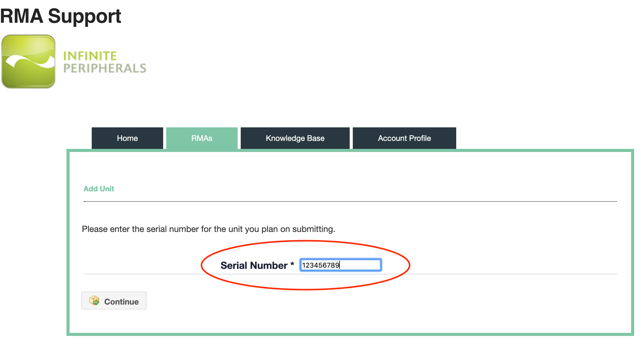Image resolution: width=644 pixels, height=355 pixels.
Task: Click the dotted divider under Add Unit
Action: pyautogui.click(x=350, y=201)
